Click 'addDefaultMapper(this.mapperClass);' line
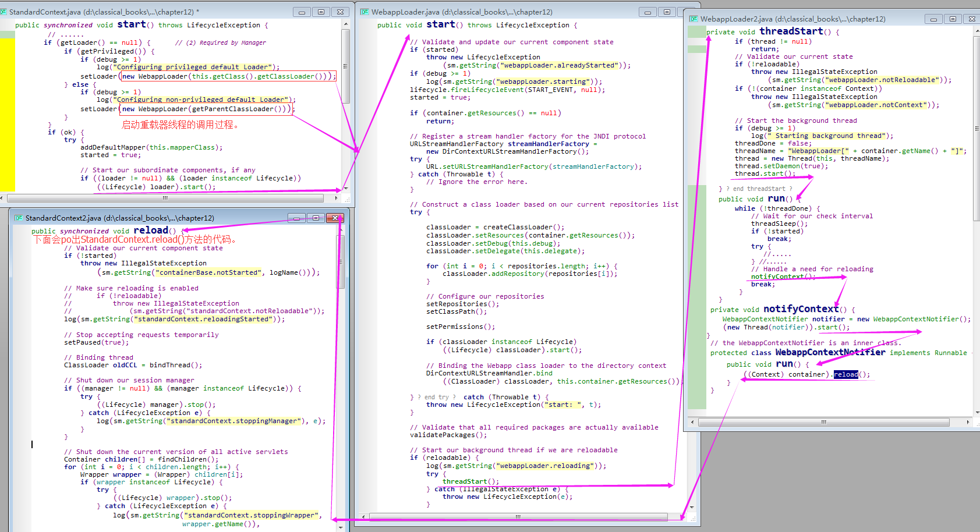 point(151,147)
